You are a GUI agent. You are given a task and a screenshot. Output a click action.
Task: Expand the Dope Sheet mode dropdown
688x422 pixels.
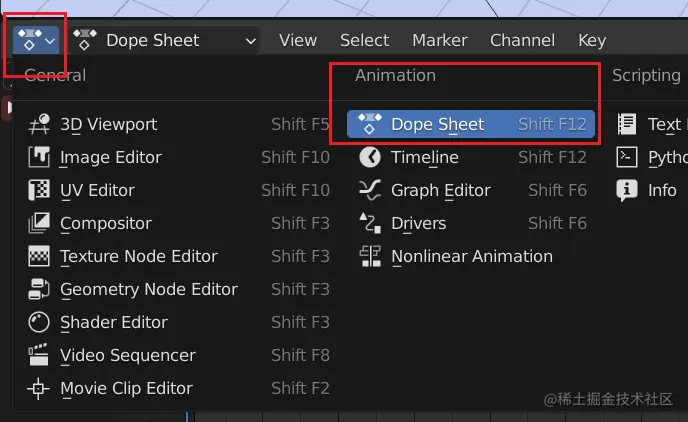pos(166,41)
